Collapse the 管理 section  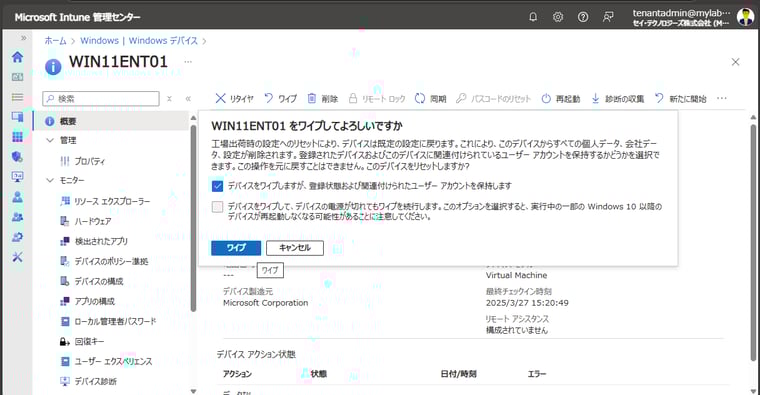click(x=50, y=140)
